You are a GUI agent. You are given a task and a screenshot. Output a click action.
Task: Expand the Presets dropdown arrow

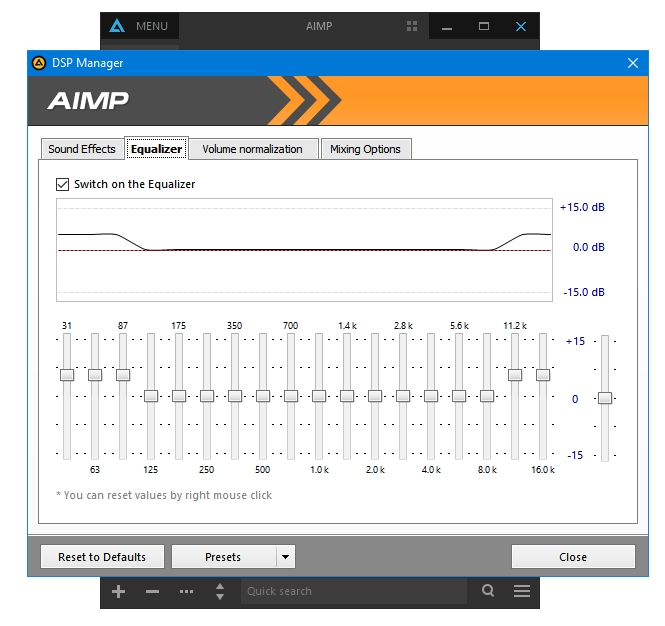(285, 557)
